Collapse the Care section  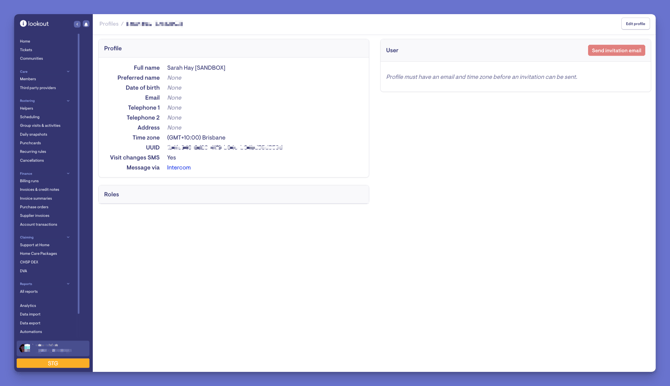[68, 71]
